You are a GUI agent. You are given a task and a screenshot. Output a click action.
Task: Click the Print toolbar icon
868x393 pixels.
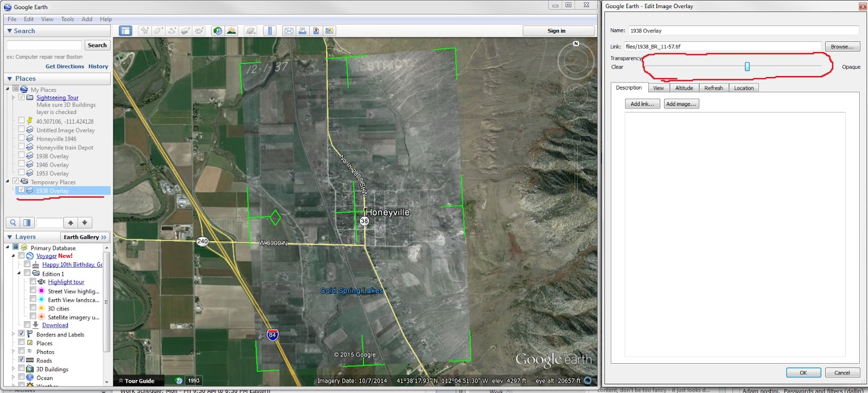(303, 31)
